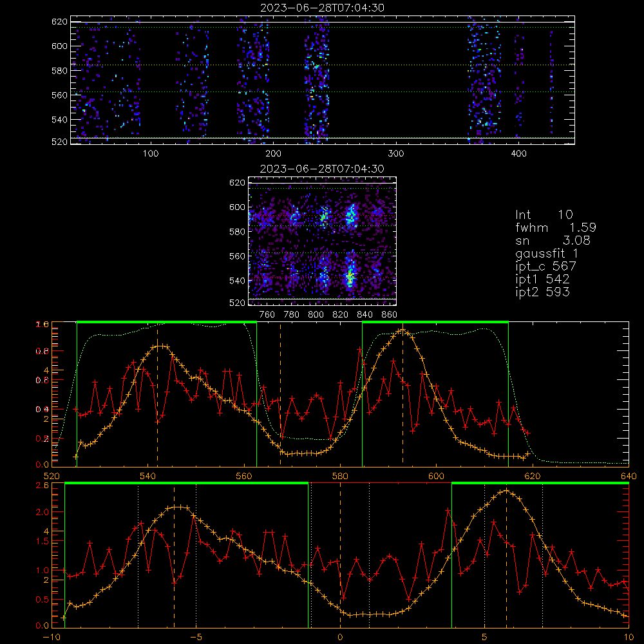Viewport: 644px width, 644px height.
Task: Click the middle image's title 2023-06-28T07:04:30
Action: [323, 169]
